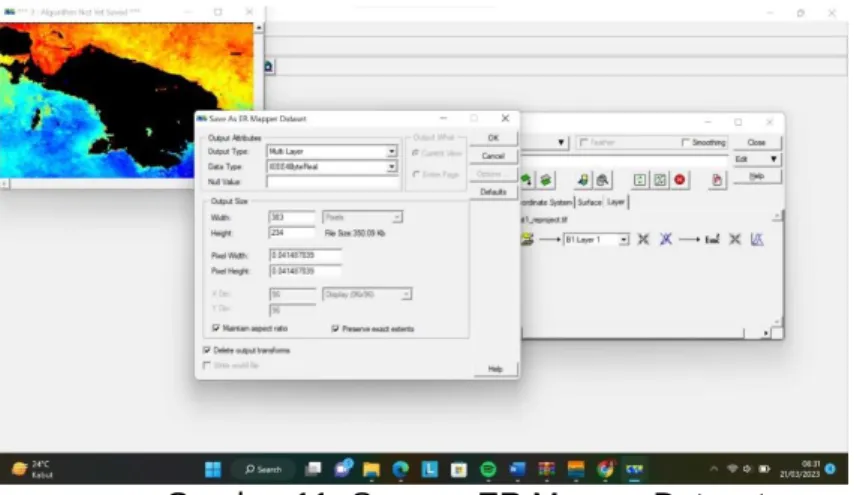Click Close in the Algorithm window
Viewport: 854px width, 495px height.
tap(757, 142)
